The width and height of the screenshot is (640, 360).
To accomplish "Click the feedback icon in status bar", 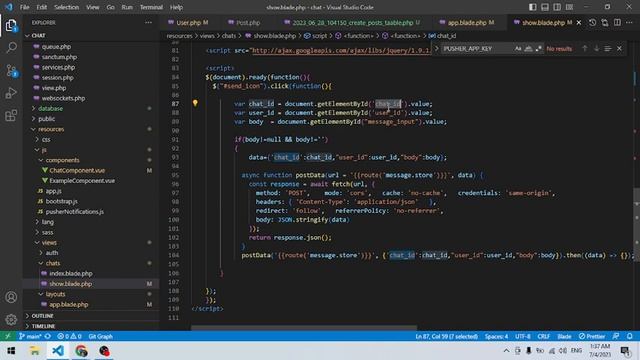I will pos(616,336).
